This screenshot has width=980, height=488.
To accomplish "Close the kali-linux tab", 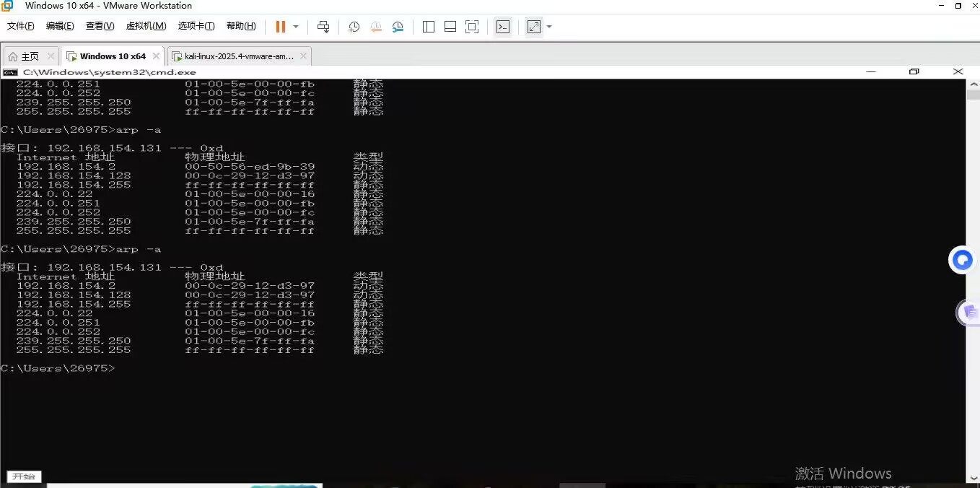I will [303, 56].
